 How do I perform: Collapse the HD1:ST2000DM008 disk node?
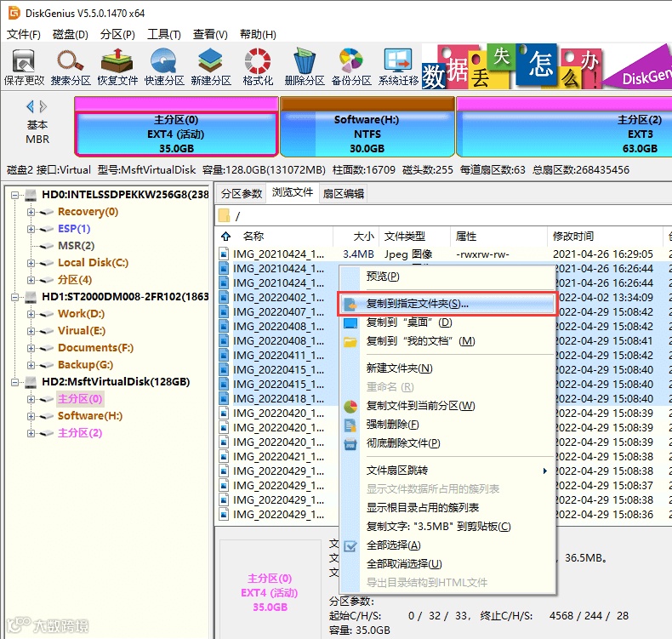pos(14,297)
